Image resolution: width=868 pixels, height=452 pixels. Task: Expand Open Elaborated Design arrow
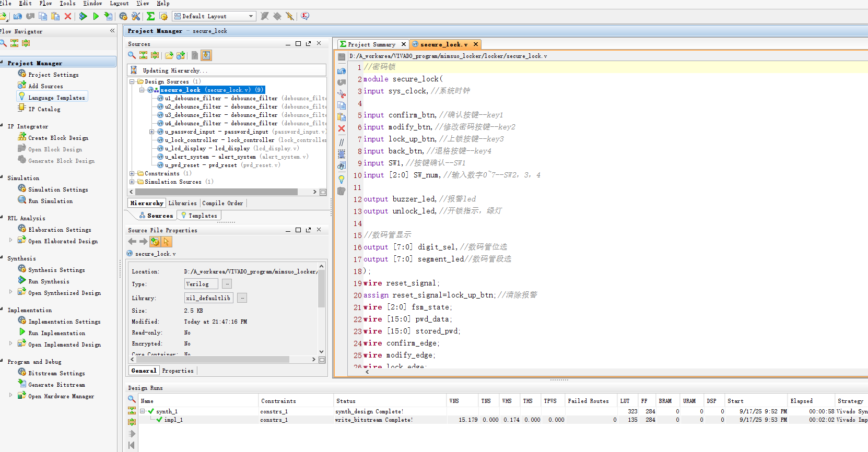click(x=11, y=240)
